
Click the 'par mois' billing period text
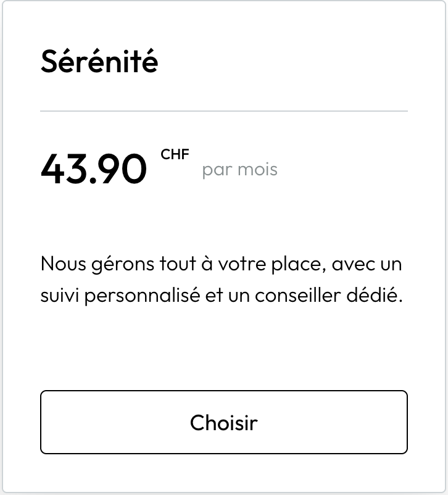[239, 170]
